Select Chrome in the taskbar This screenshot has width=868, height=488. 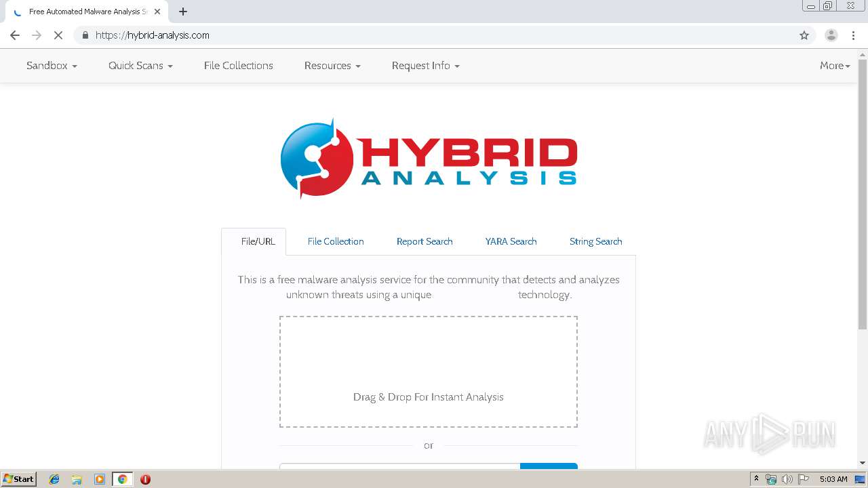click(122, 479)
